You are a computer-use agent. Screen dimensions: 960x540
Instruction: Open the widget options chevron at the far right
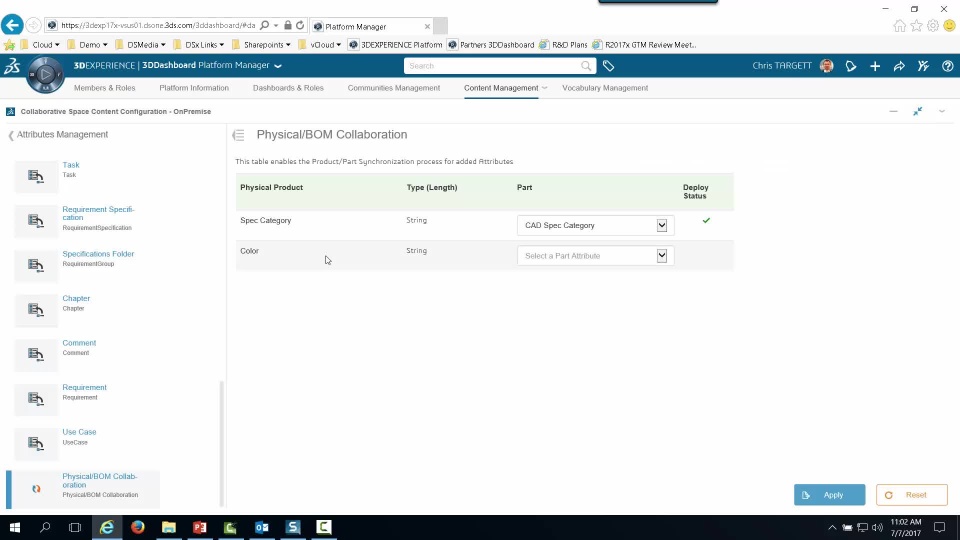942,111
